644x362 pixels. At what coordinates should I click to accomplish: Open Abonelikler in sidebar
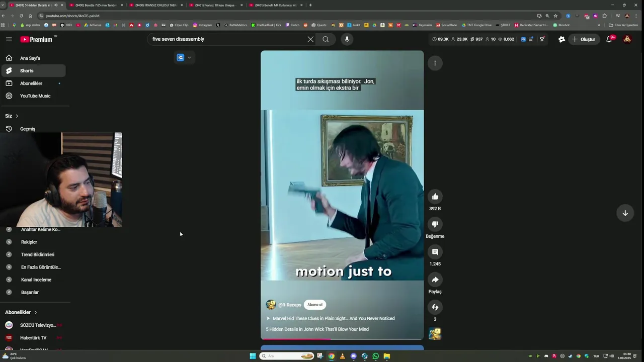[x=33, y=83]
